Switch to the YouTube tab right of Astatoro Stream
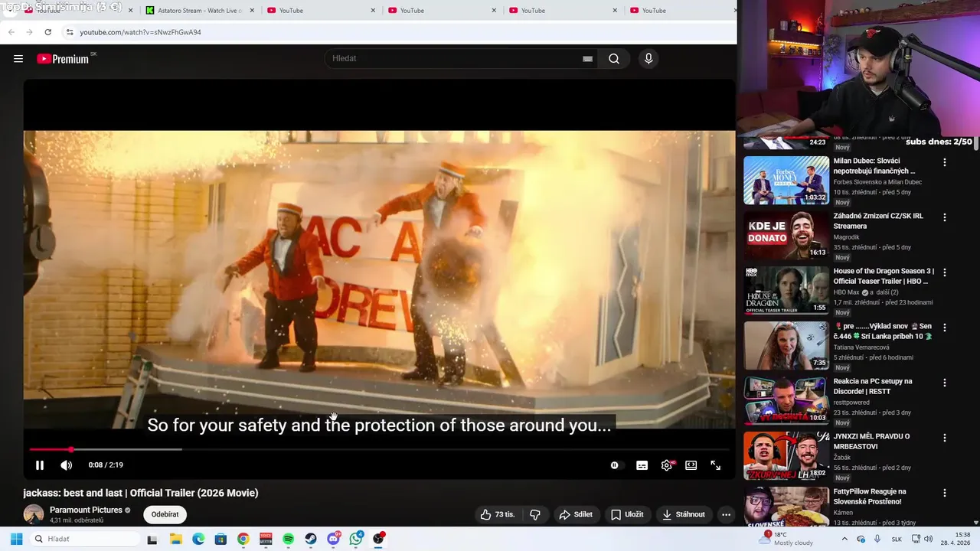Viewport: 980px width, 551px height. coord(322,11)
